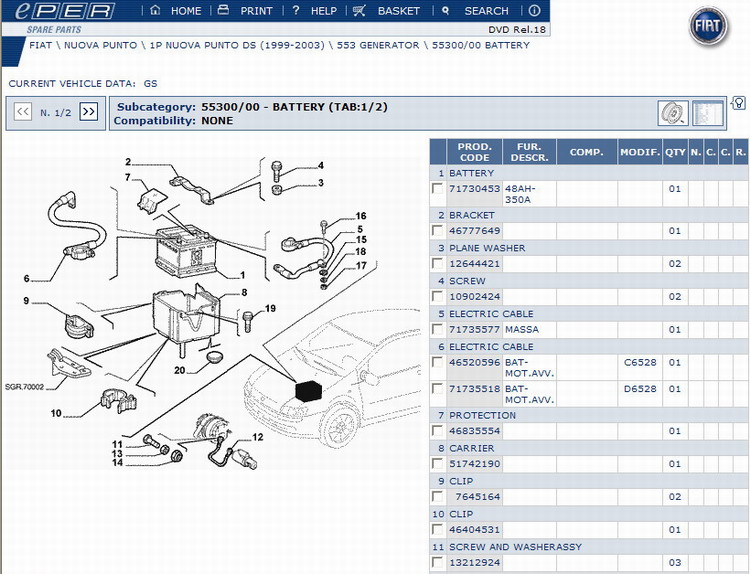Screen dimensions: 750x574
Task: Tick the checkbox for carrier 51742190
Action: [x=438, y=465]
